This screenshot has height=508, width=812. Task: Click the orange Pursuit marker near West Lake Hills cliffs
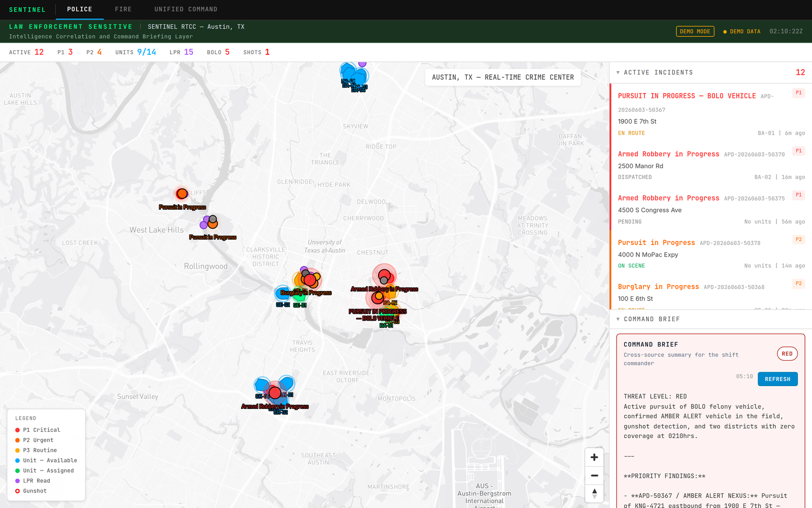pos(182,194)
